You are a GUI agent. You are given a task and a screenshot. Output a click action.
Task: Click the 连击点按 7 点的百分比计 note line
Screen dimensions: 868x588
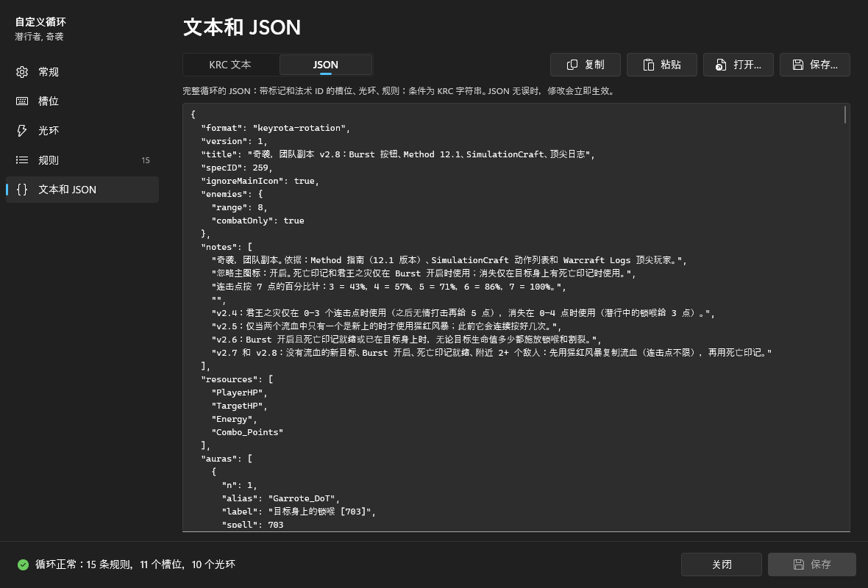[x=389, y=287]
